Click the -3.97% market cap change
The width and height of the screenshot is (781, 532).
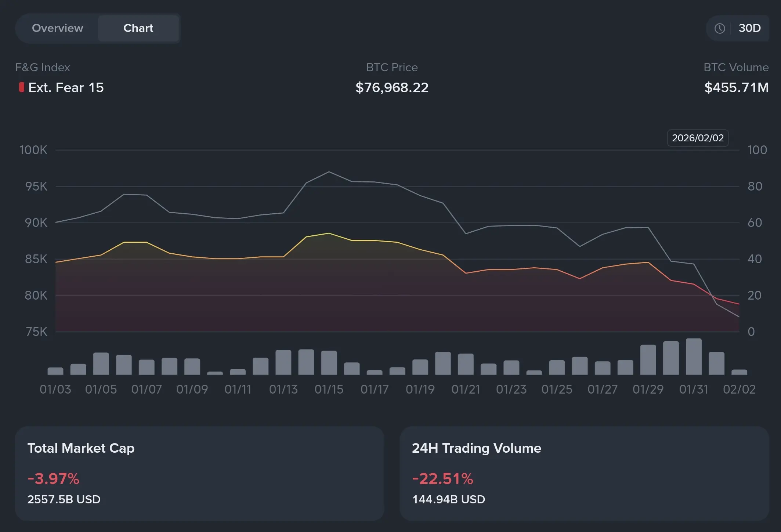point(54,479)
